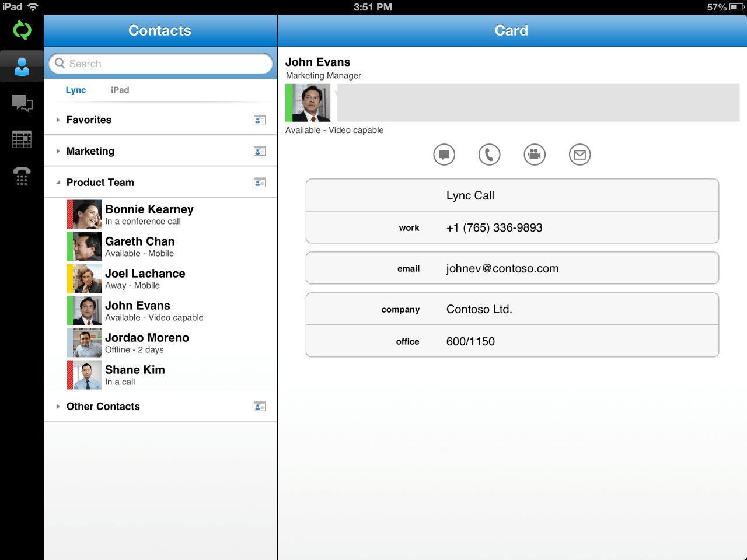This screenshot has width=747, height=560.
Task: Focus the contacts Search field
Action: (x=160, y=64)
